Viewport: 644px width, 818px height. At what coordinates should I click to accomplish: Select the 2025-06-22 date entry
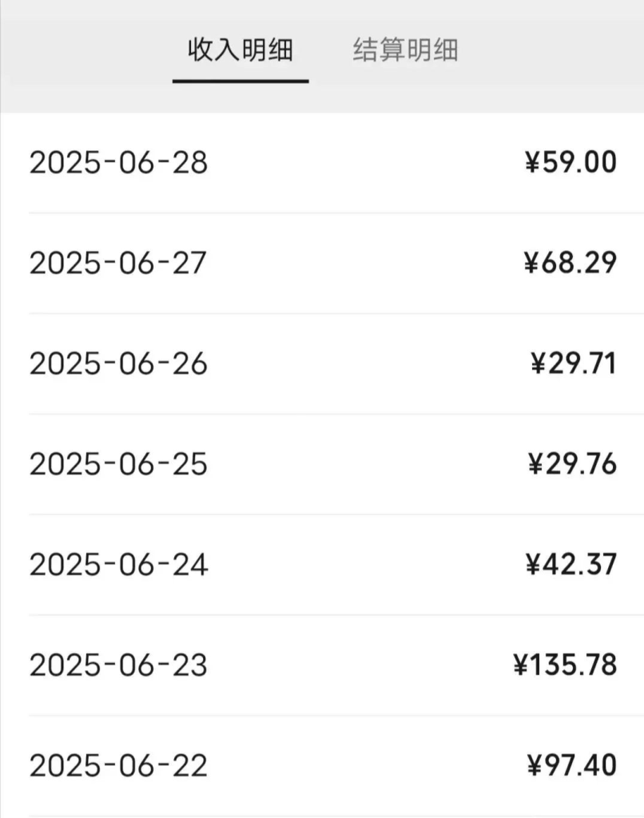[x=118, y=766]
